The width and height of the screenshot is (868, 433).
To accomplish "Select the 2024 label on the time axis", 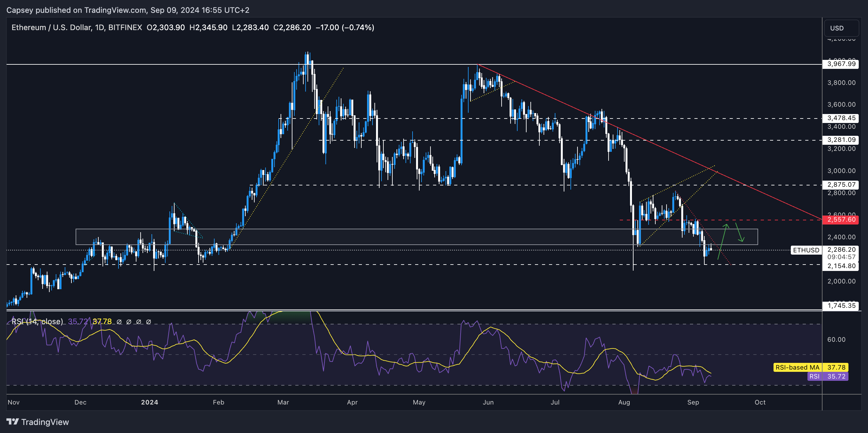I will [150, 402].
